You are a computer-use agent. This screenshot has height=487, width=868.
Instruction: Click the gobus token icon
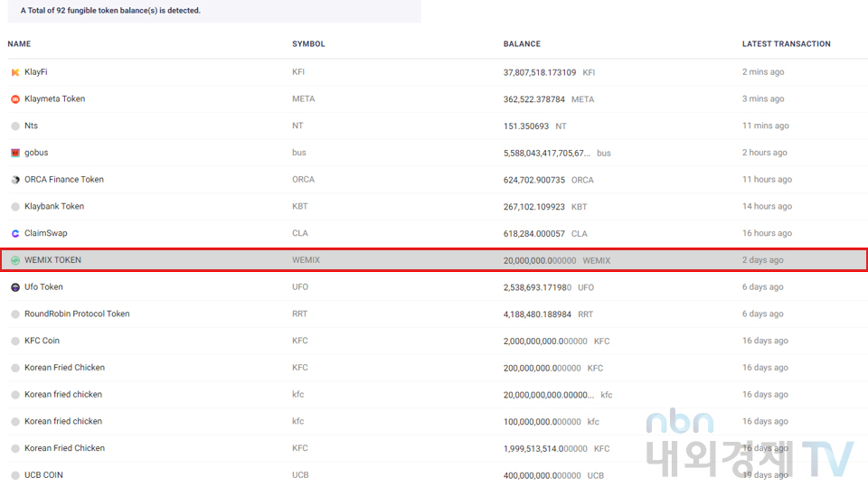pyautogui.click(x=15, y=153)
